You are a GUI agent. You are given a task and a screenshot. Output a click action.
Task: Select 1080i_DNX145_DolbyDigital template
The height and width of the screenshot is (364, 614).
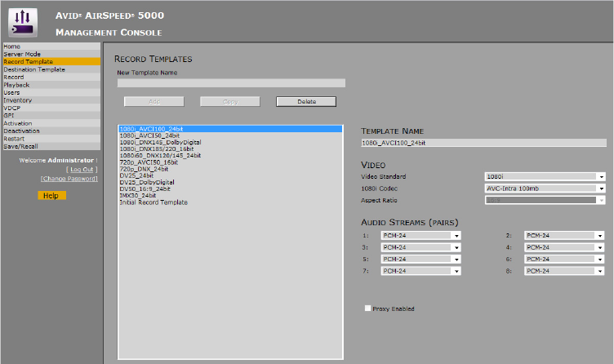[x=230, y=142]
